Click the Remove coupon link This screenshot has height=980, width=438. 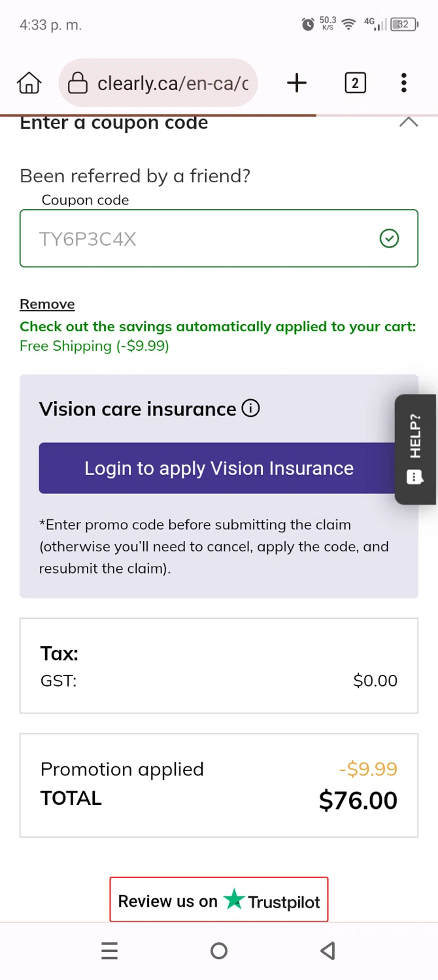[x=47, y=304]
